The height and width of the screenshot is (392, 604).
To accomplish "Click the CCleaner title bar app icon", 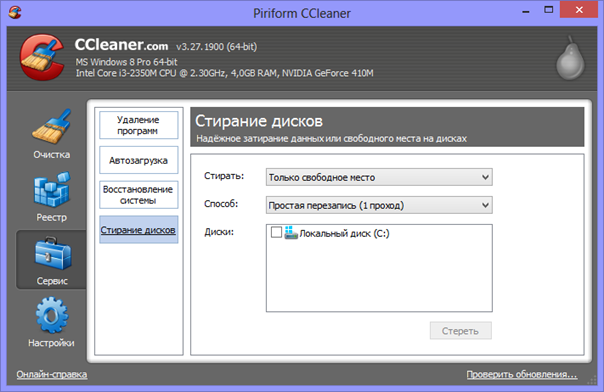I will click(15, 12).
